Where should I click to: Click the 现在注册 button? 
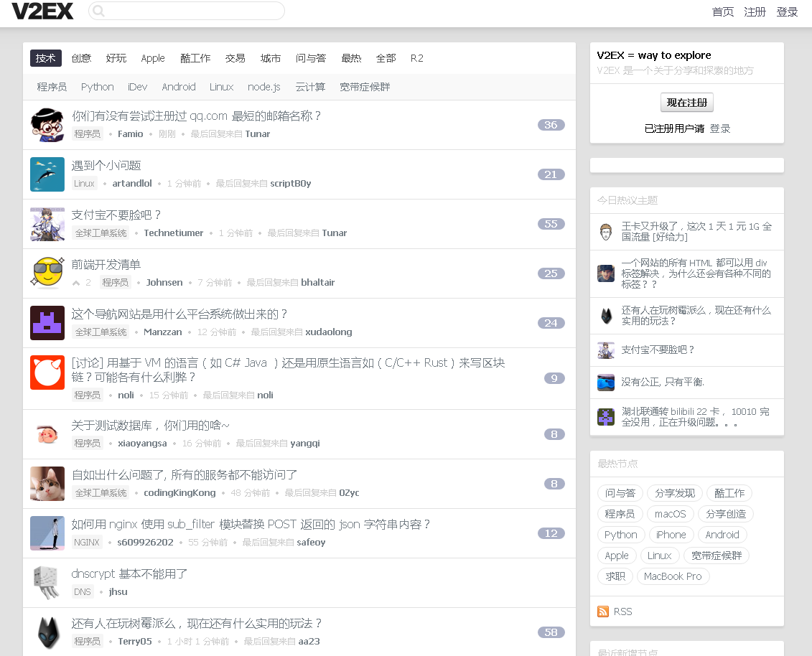tap(686, 103)
